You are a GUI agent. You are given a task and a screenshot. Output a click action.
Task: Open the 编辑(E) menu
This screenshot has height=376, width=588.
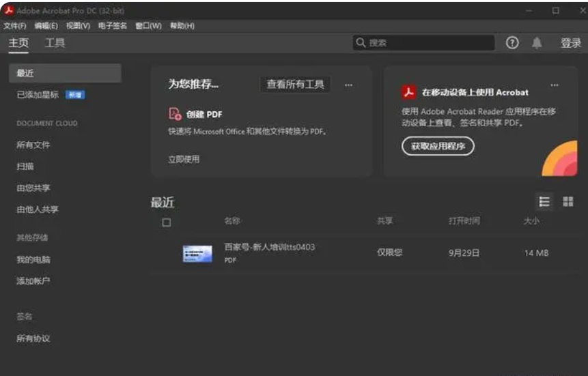pyautogui.click(x=46, y=26)
